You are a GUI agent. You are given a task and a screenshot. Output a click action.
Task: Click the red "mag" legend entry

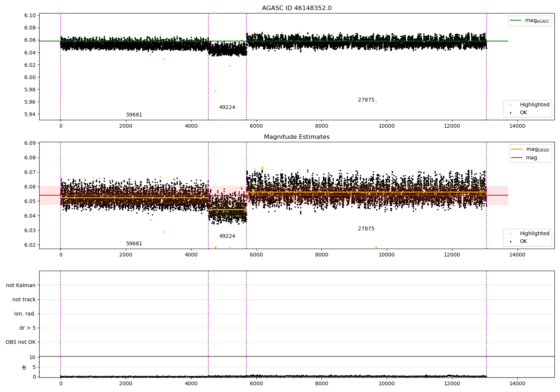pyautogui.click(x=524, y=158)
